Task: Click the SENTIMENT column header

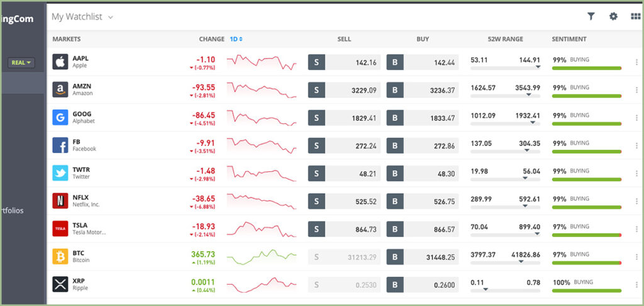Action: tap(569, 39)
